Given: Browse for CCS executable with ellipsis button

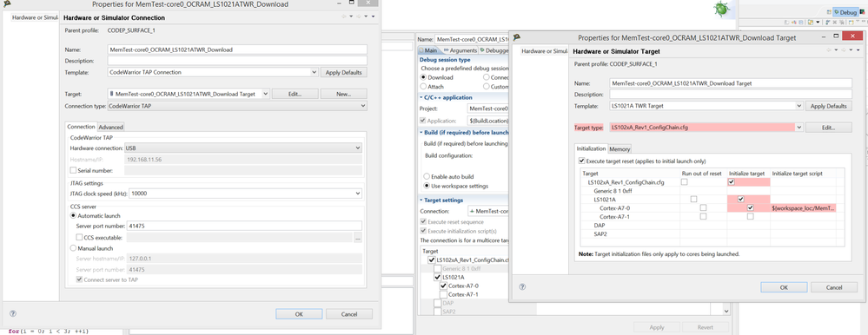Looking at the screenshot, I should (x=358, y=237).
